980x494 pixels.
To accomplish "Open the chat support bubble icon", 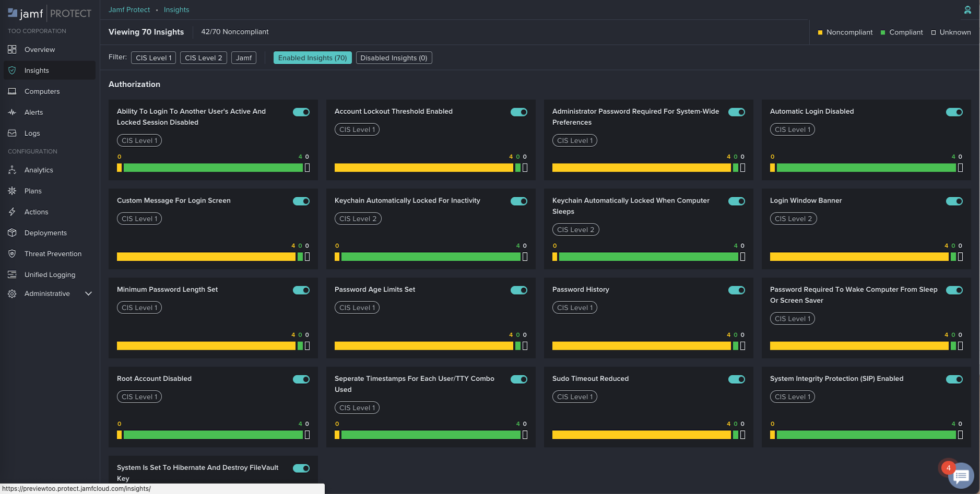I will (961, 476).
